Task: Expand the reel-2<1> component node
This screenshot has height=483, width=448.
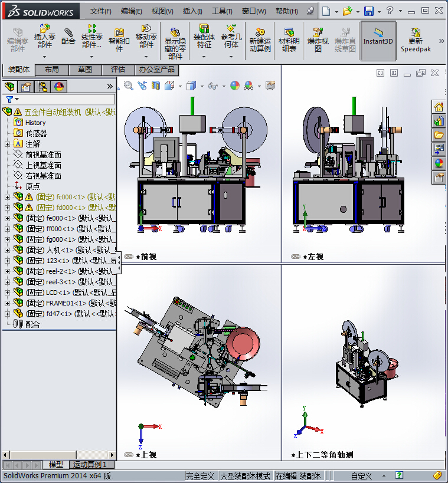Action: (8, 271)
